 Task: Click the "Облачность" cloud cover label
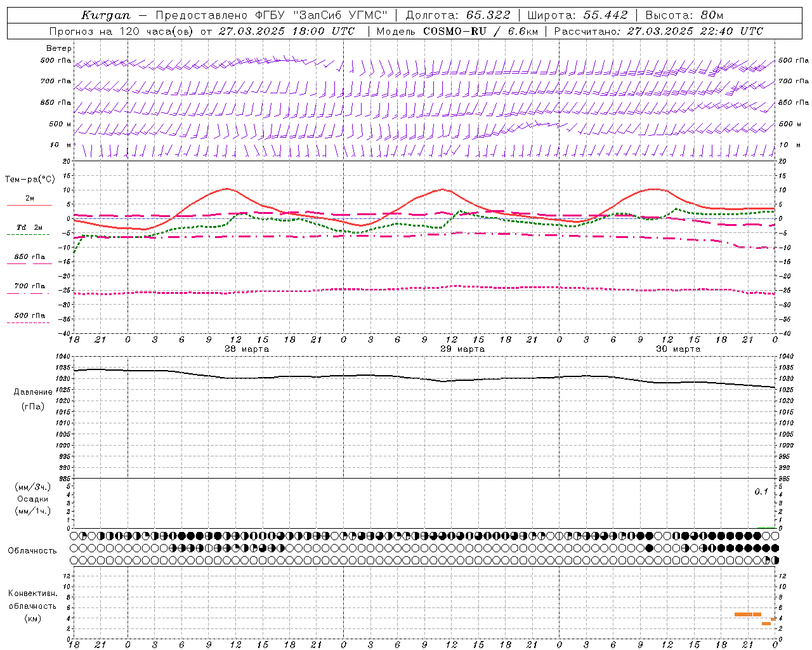coord(32,551)
